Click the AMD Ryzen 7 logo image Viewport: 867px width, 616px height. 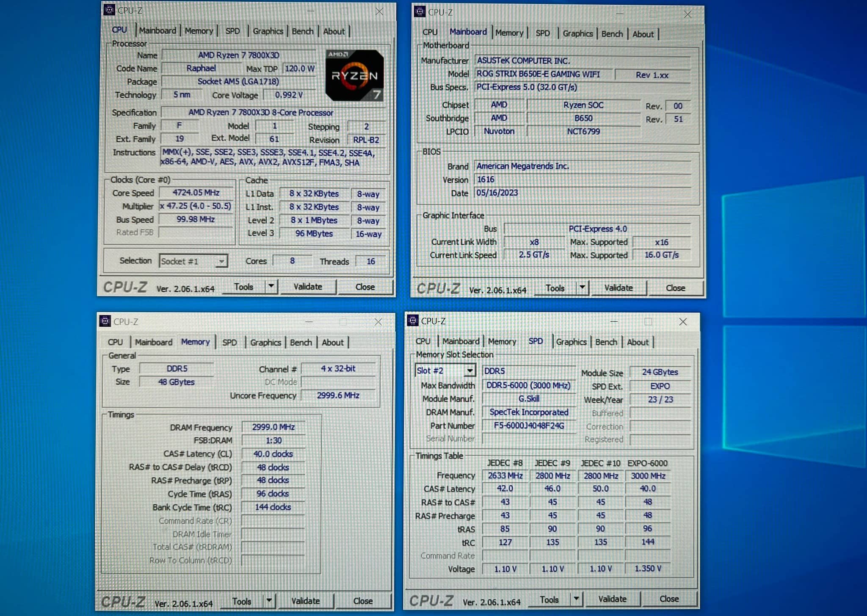(355, 75)
